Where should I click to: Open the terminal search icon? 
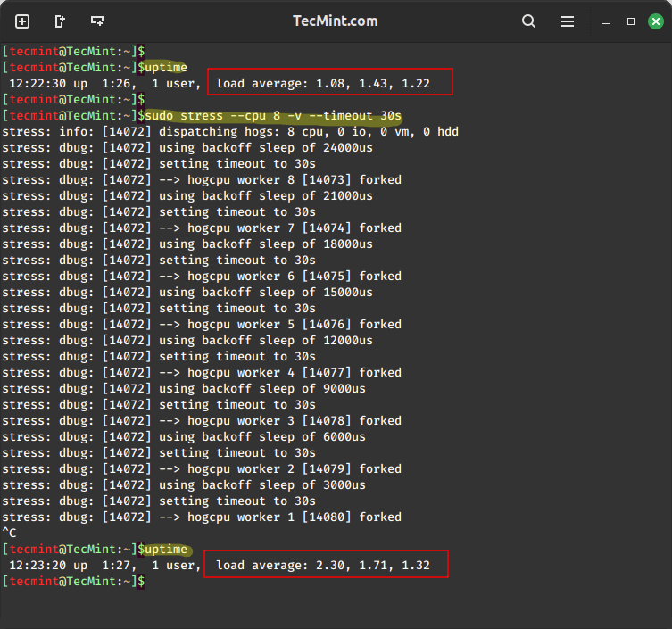tap(528, 21)
